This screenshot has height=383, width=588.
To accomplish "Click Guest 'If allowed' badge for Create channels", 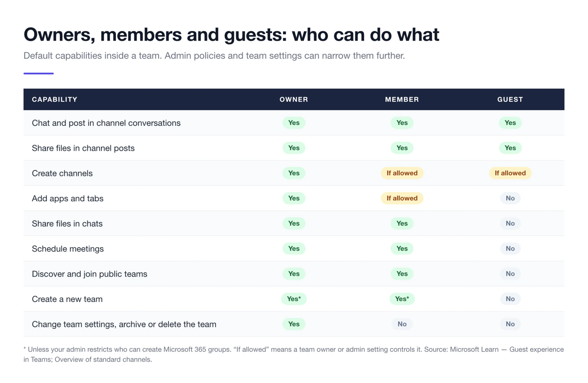I will 510,173.
